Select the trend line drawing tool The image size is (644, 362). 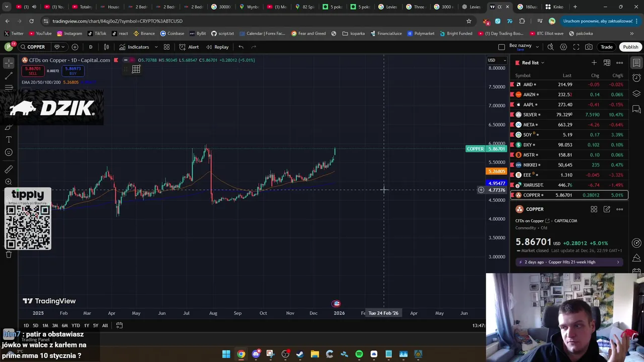(9, 75)
